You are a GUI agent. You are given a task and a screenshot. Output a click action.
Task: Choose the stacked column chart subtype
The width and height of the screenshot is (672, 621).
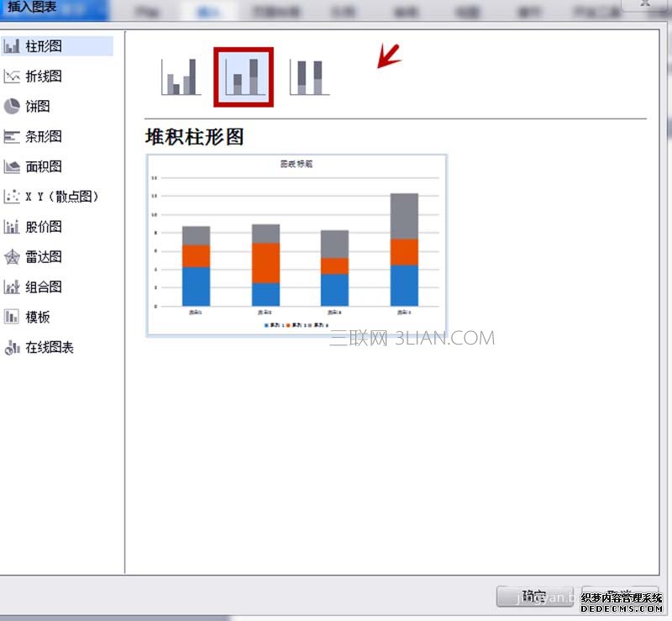(x=244, y=77)
